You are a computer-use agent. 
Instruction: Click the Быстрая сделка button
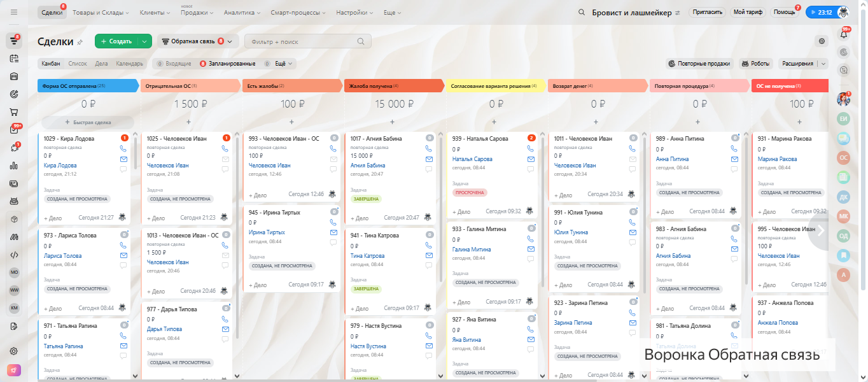click(88, 122)
